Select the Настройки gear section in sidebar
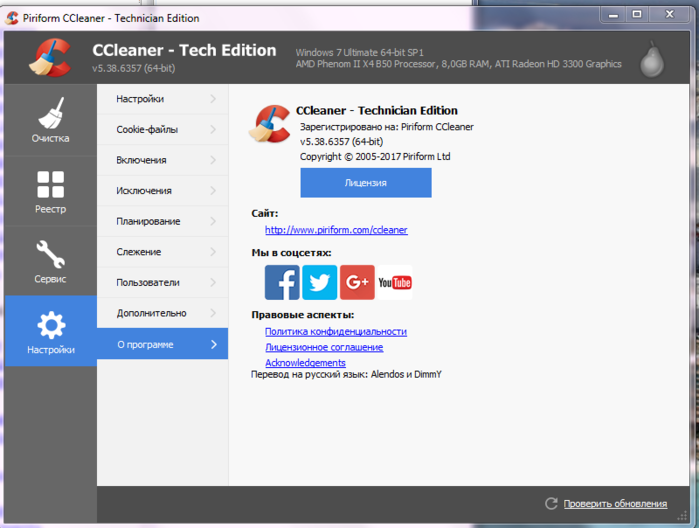Screen dimensions: 699x528 point(50,331)
